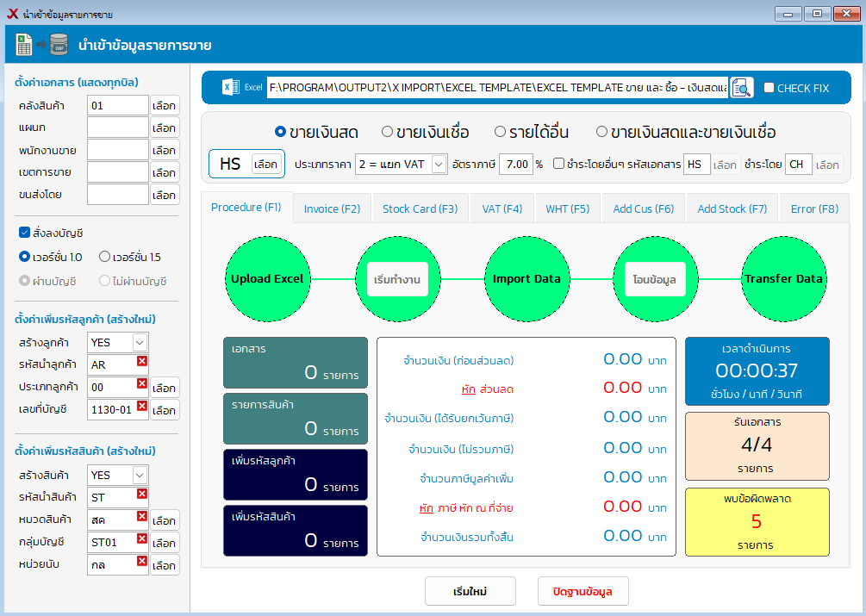The image size is (866, 616).
Task: Open Add Stock (F7) tab
Action: 732,208
